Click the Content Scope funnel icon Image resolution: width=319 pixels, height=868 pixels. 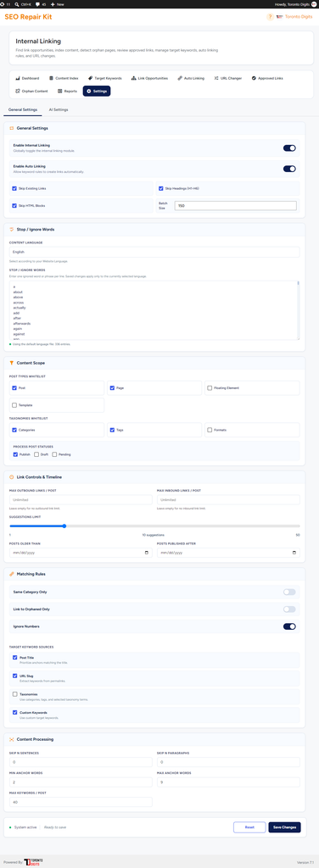(x=12, y=363)
